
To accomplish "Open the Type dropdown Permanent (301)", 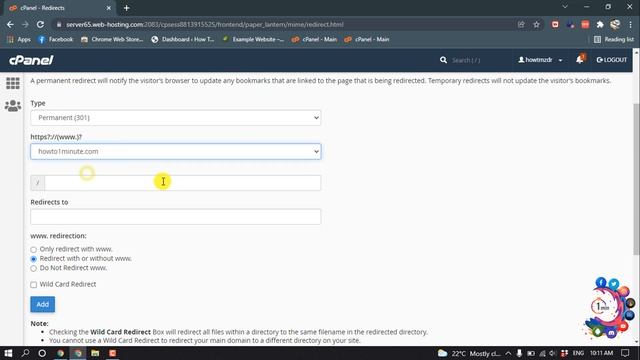I will click(176, 118).
